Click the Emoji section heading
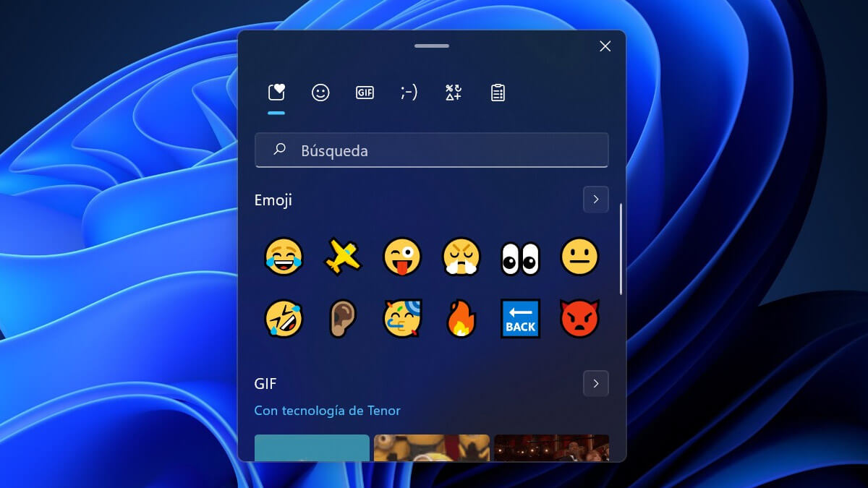Image resolution: width=868 pixels, height=488 pixels. [273, 200]
